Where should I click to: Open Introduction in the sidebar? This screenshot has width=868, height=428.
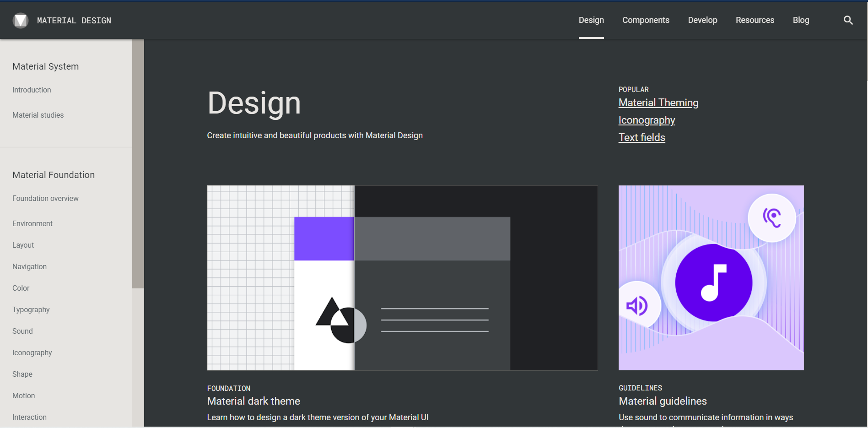pyautogui.click(x=32, y=90)
